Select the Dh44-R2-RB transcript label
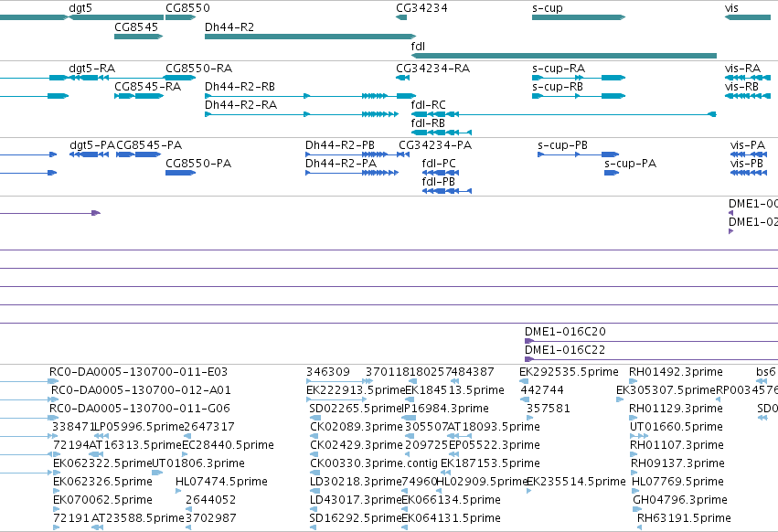 coord(240,86)
